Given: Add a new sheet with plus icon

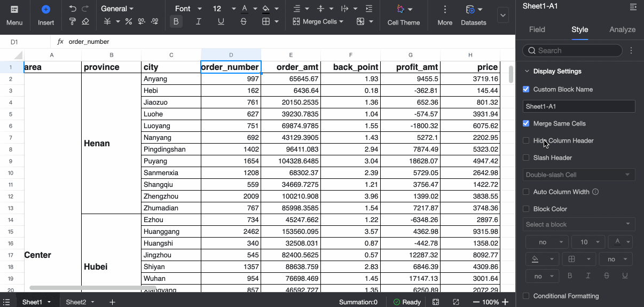Looking at the screenshot, I should (112, 302).
